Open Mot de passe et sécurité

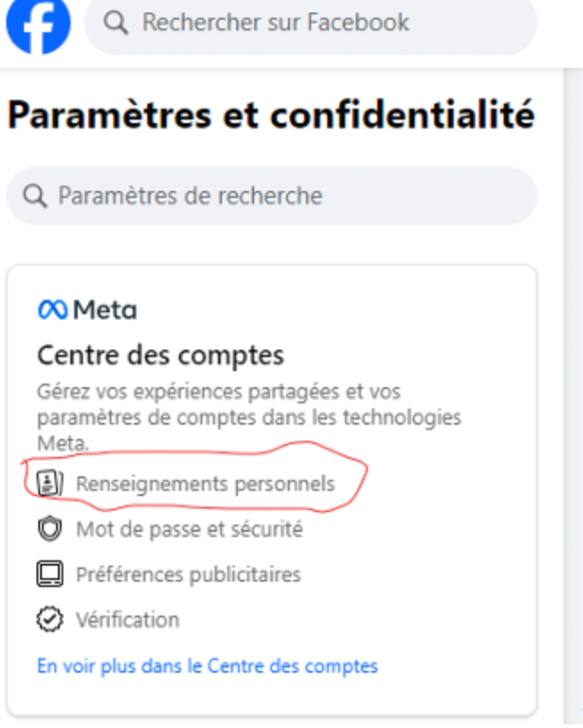point(189,529)
